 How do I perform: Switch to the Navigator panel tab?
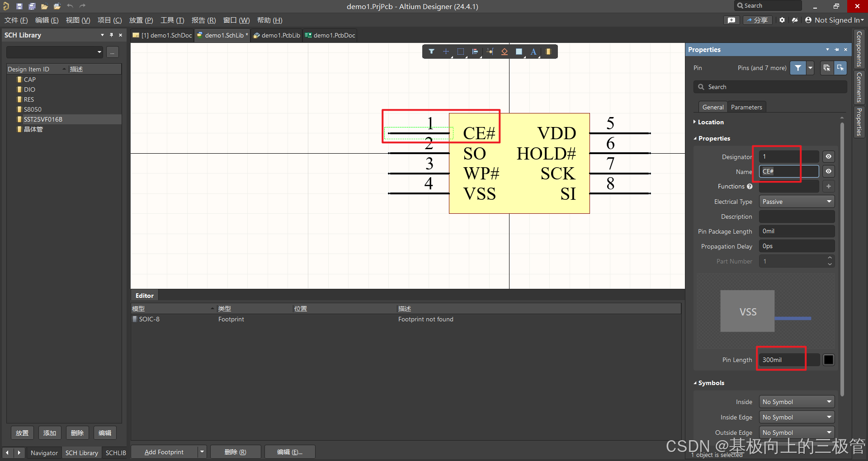point(44,453)
